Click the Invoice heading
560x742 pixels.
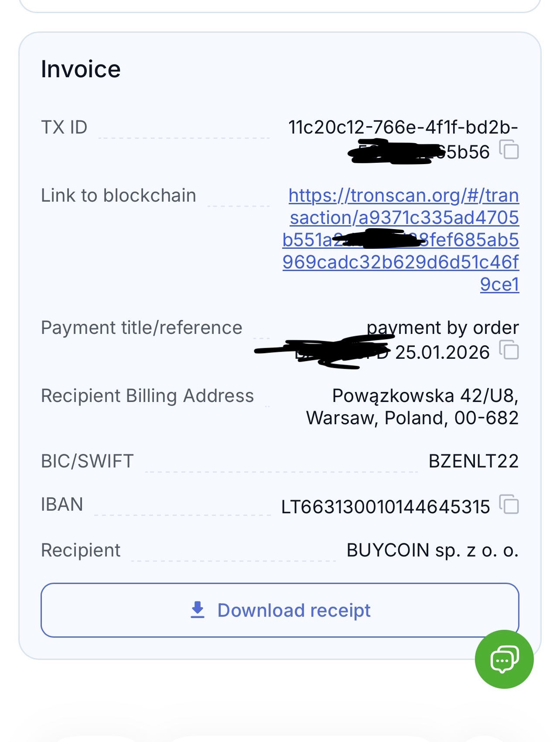(81, 69)
